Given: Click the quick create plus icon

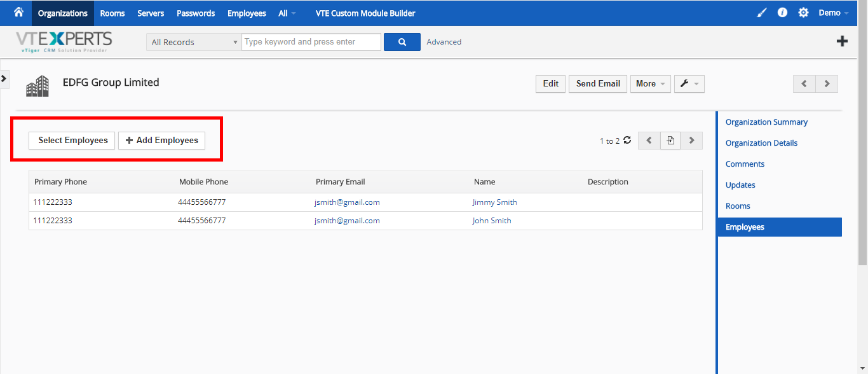Looking at the screenshot, I should (x=842, y=41).
